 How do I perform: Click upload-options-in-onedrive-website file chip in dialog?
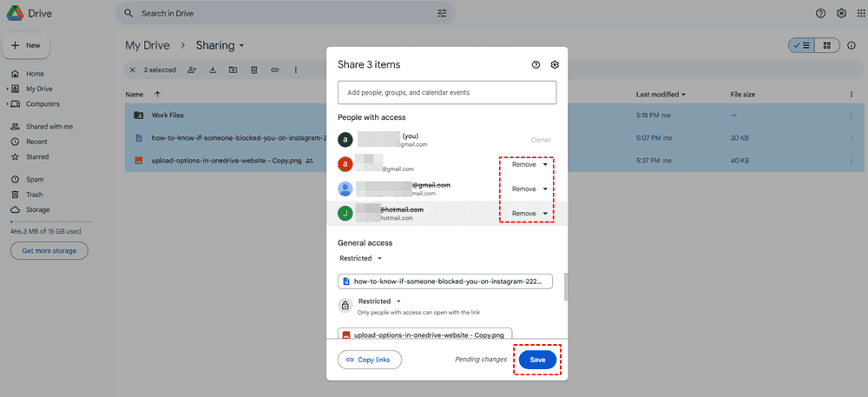click(425, 334)
